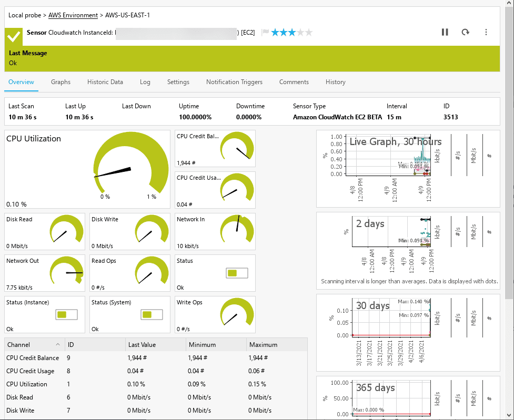The width and height of the screenshot is (514, 420).
Task: Select CPU Credit Usage table row
Action: (x=156, y=371)
